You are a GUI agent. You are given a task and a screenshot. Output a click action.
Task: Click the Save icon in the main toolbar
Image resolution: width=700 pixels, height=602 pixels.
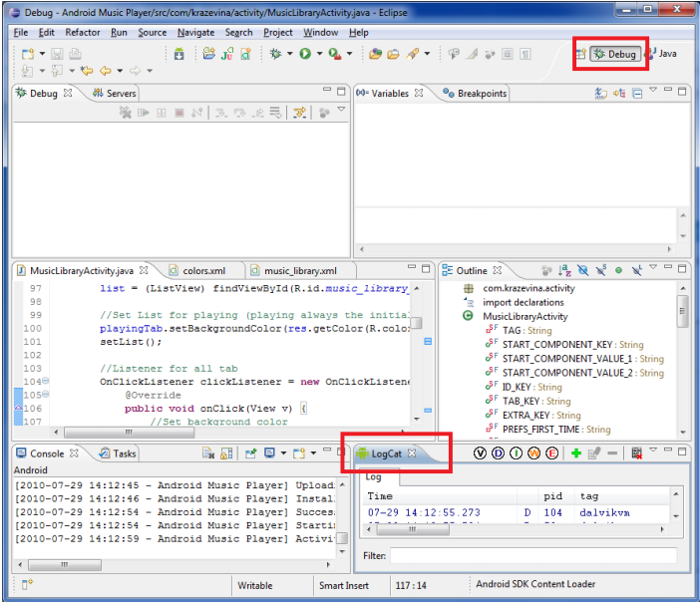(58, 54)
